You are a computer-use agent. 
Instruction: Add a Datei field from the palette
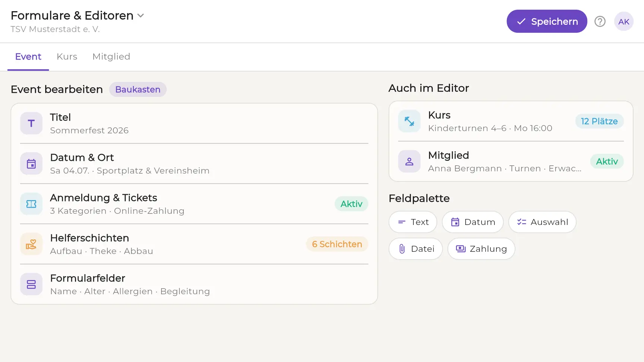click(x=416, y=249)
